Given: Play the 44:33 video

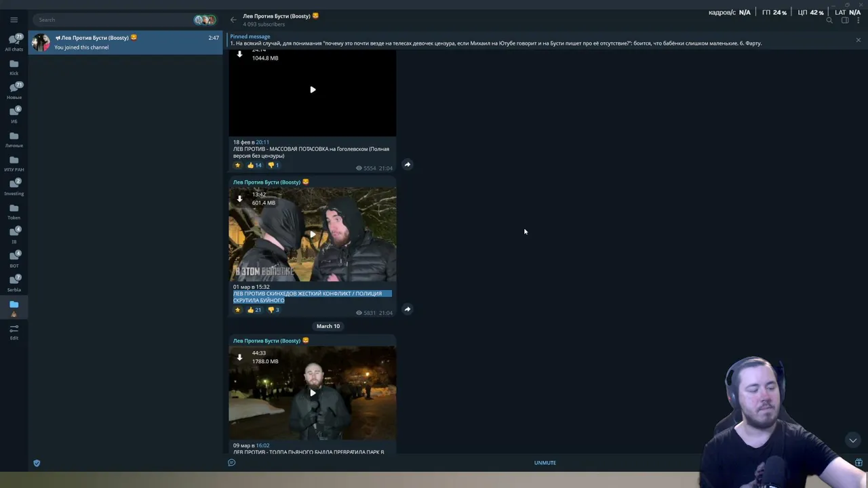Looking at the screenshot, I should (x=313, y=393).
